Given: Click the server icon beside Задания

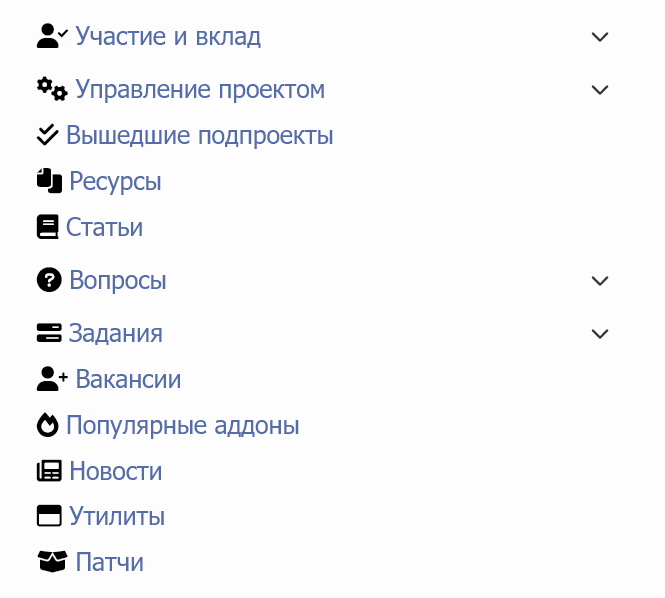Looking at the screenshot, I should [x=49, y=333].
